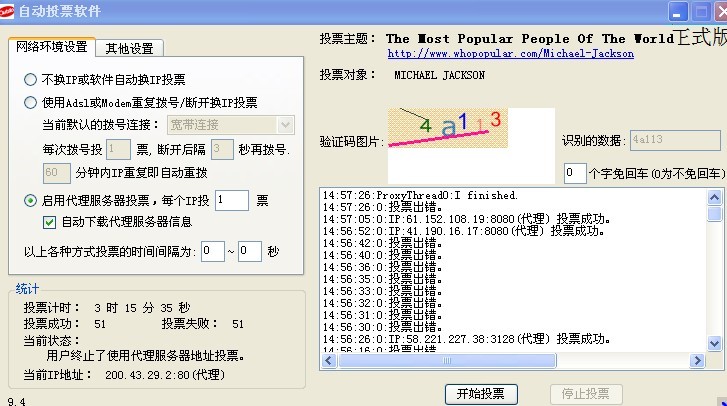The image size is (727, 406).
Task: Select 启用代理服务器投票 radio option
Action: click(31, 201)
